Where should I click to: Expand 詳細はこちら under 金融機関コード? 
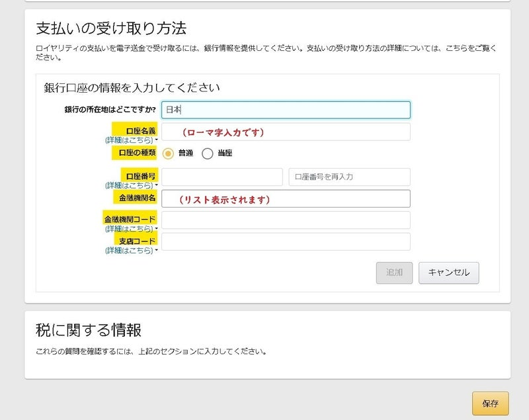tap(131, 229)
